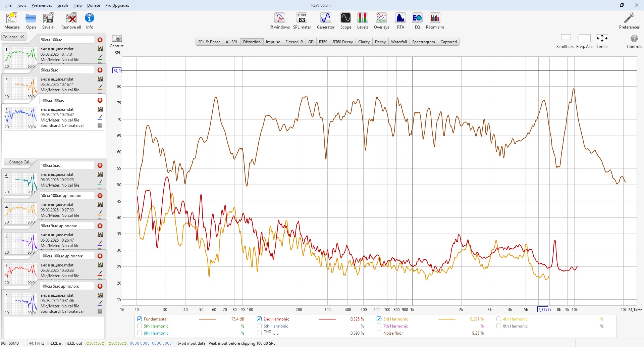This screenshot has width=644, height=347.
Task: Switch to the RT60 Decay tab
Action: pyautogui.click(x=343, y=42)
